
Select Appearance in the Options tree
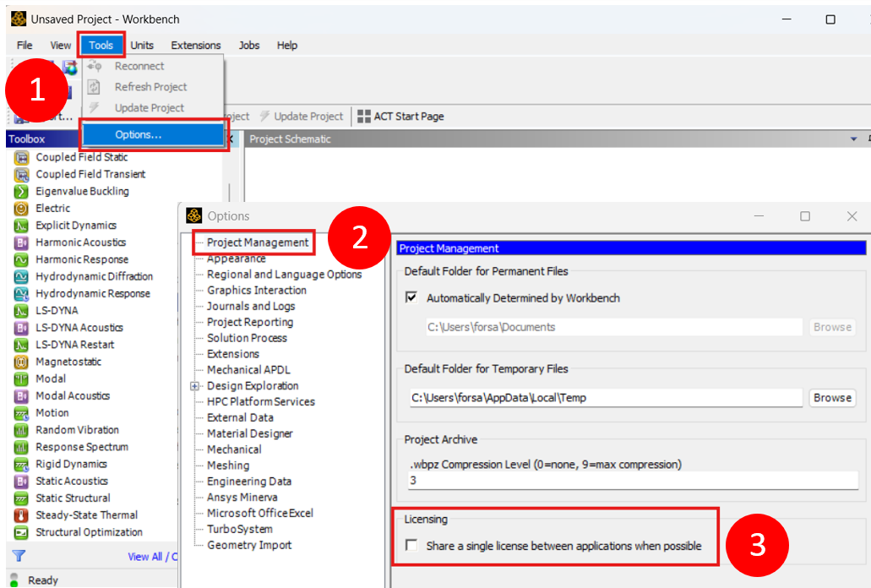tap(236, 259)
